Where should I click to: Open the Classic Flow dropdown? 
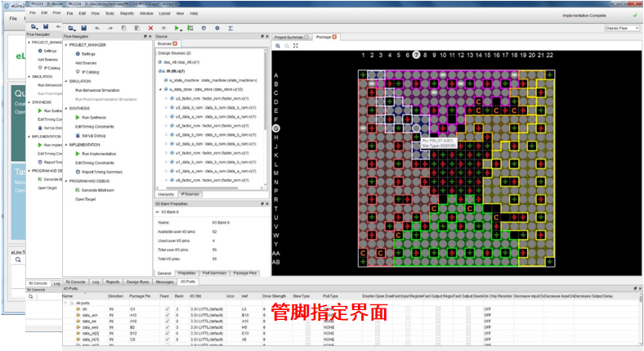(619, 28)
